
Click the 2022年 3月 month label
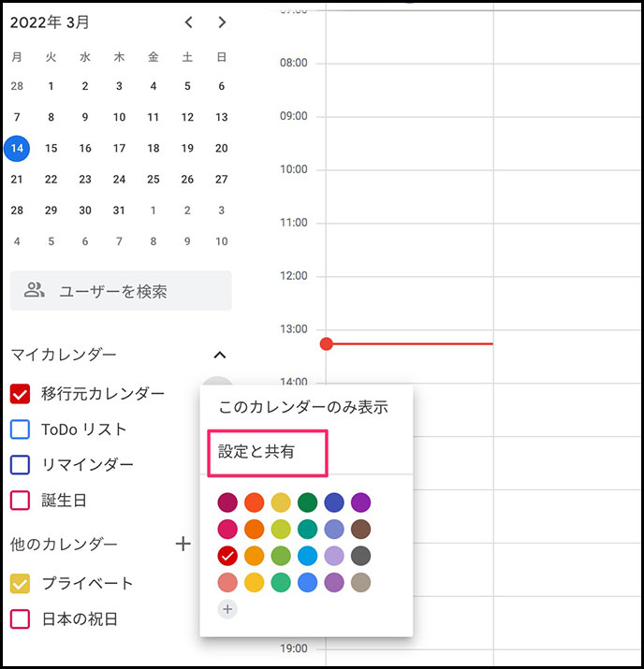(x=50, y=22)
